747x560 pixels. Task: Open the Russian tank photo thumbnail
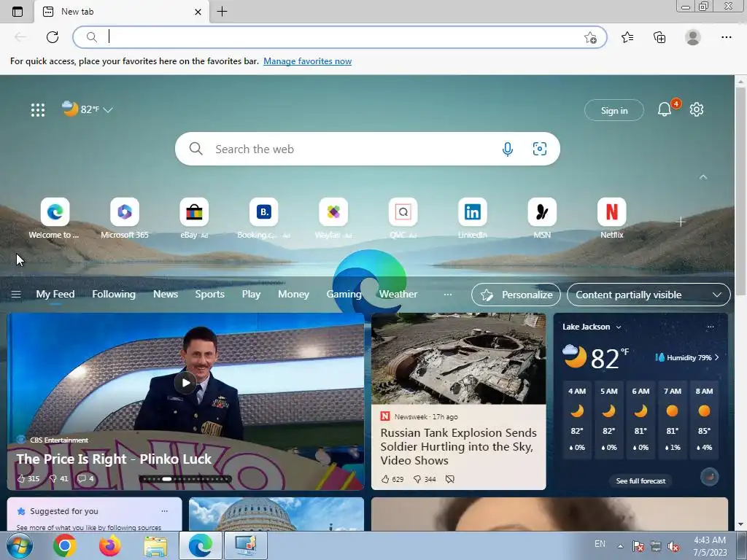tap(458, 359)
